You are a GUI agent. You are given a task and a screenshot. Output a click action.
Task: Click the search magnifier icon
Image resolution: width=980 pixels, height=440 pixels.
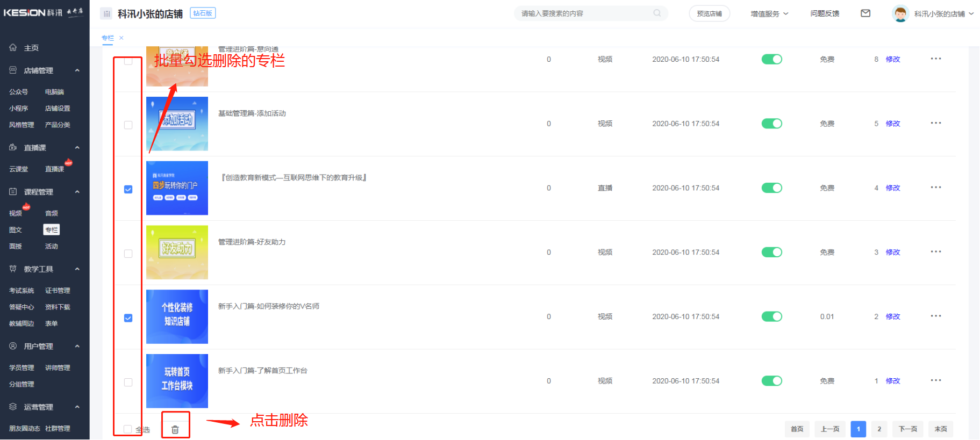coord(657,13)
